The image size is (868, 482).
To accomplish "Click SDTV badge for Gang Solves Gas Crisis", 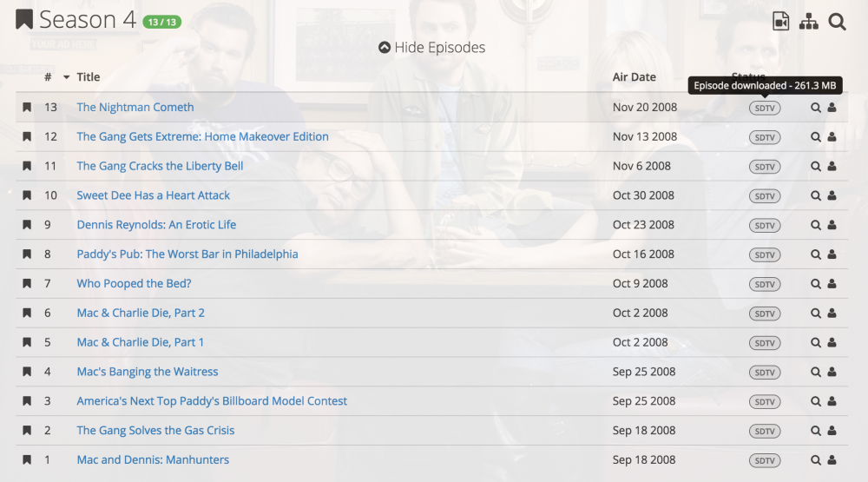I will [x=765, y=431].
